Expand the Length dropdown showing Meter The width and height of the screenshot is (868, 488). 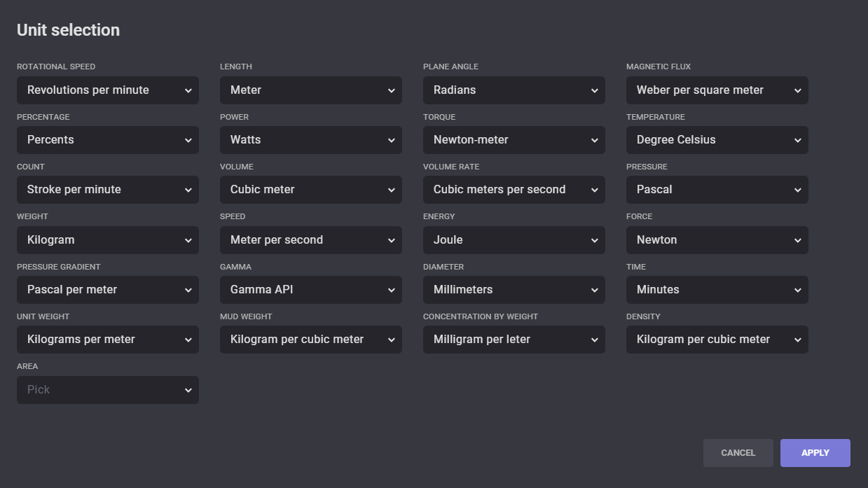point(310,90)
